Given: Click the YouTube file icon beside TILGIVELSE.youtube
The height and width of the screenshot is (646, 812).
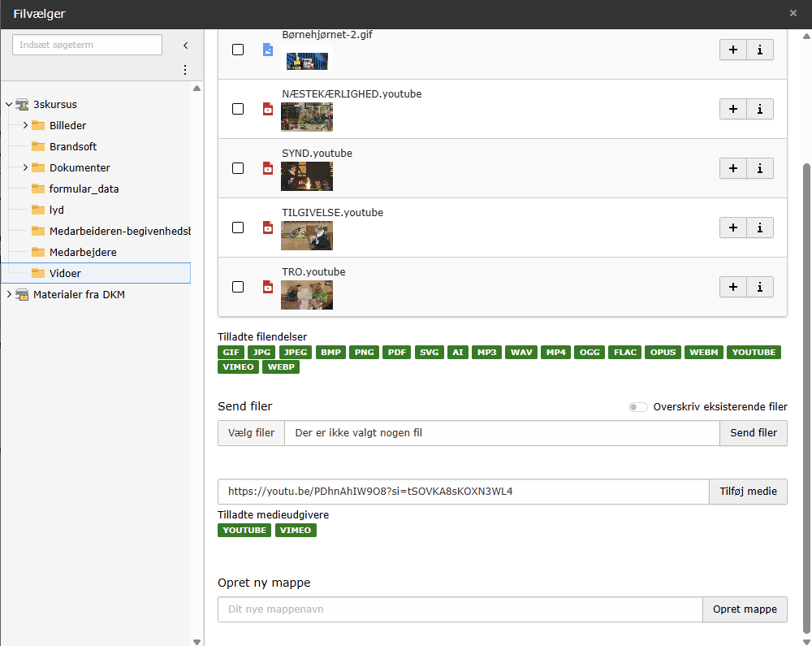Looking at the screenshot, I should click(x=268, y=228).
